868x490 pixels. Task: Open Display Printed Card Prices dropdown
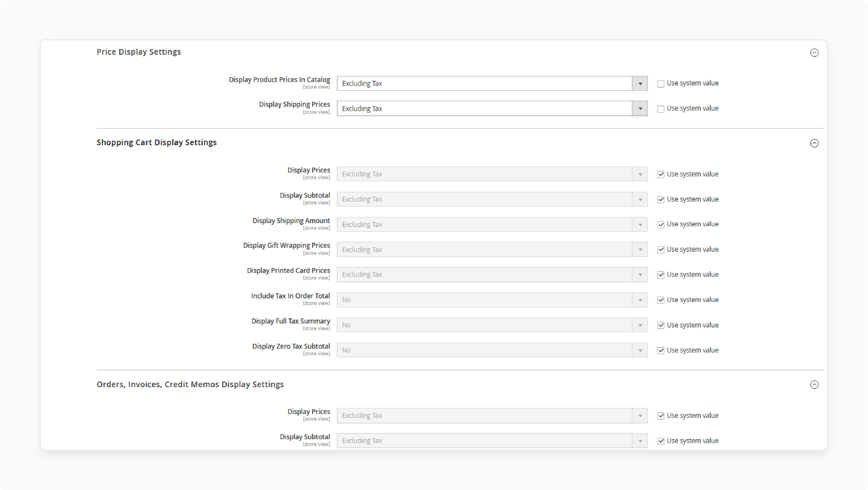tap(492, 275)
